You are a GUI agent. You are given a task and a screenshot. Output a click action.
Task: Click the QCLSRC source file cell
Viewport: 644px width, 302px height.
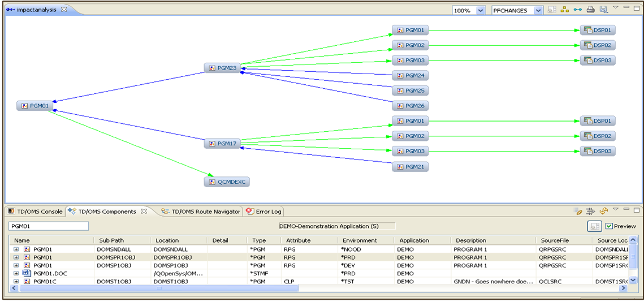(x=550, y=282)
